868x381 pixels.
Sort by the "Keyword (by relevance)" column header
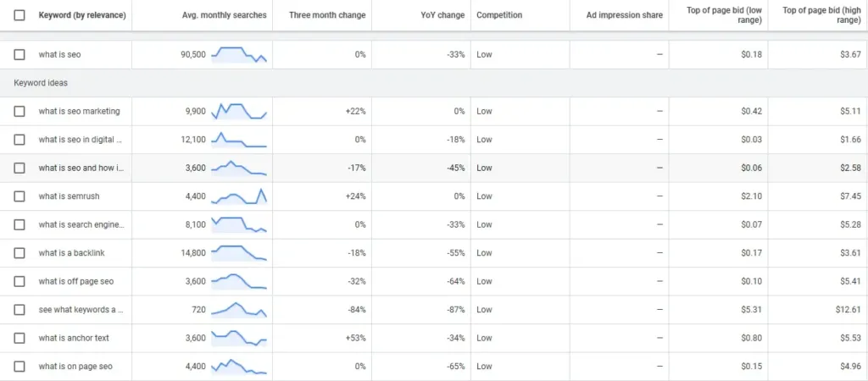click(x=81, y=15)
